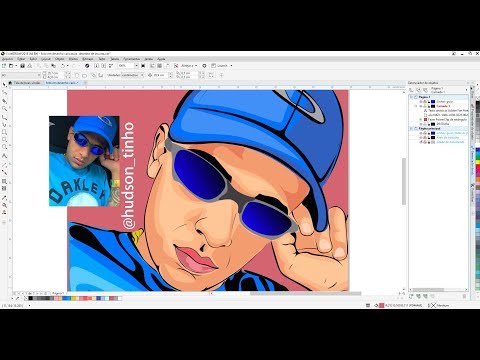480x360 pixels.
Task: Select the Interactive Fill tool
Action: [x=4, y=205]
